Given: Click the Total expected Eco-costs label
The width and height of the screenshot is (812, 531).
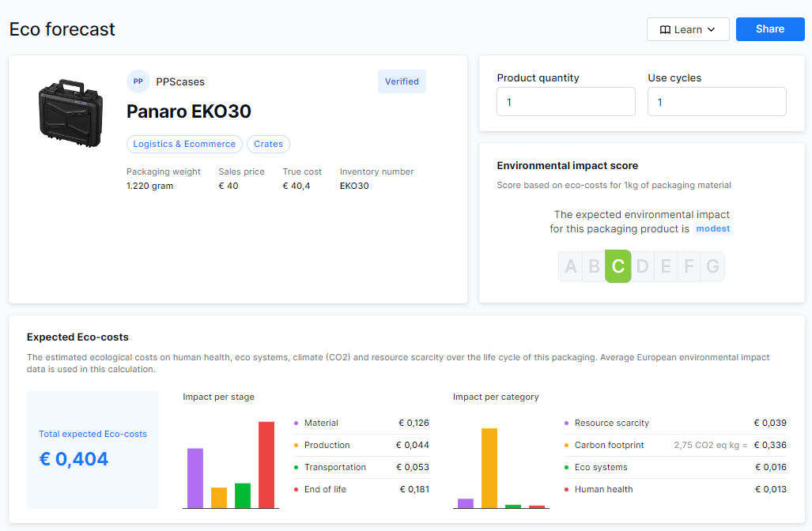Looking at the screenshot, I should [x=93, y=434].
